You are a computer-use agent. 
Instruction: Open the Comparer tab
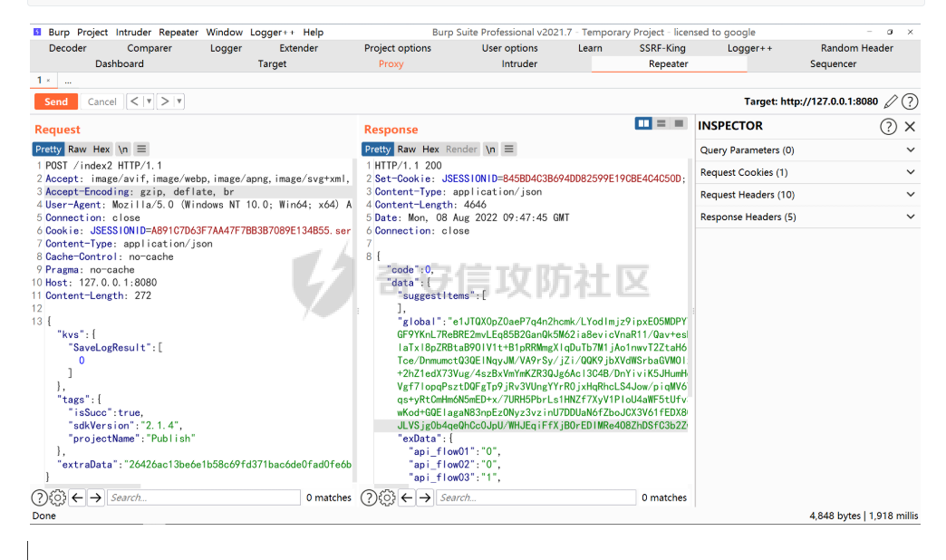point(150,48)
